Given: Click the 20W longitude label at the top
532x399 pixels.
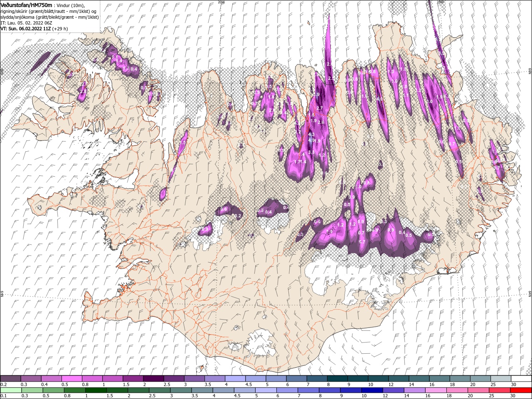Looking at the screenshot, I should 221,2.
